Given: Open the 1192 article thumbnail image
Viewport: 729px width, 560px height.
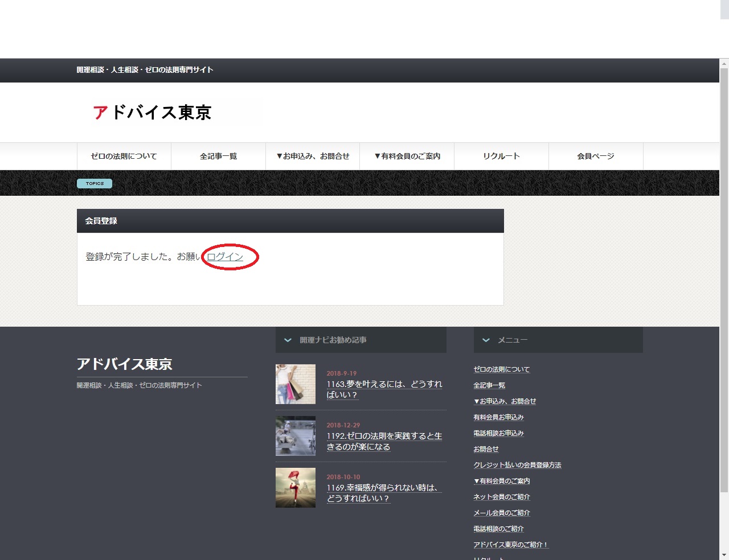Looking at the screenshot, I should click(296, 436).
